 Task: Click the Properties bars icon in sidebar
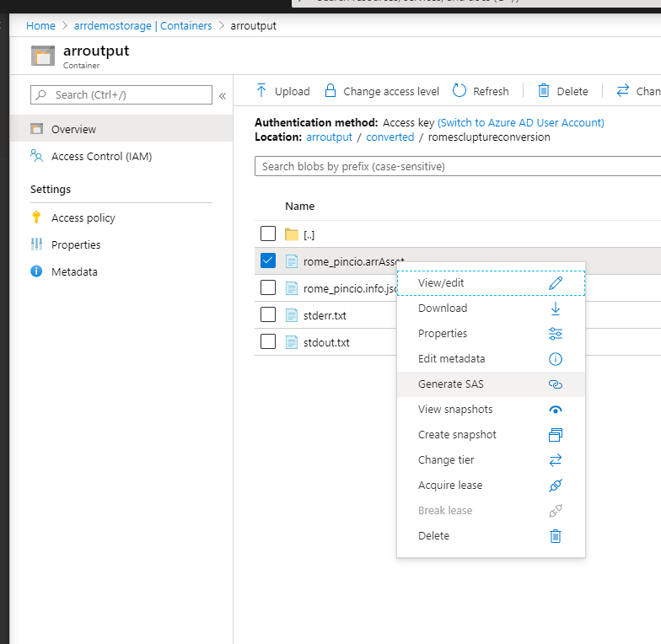(x=37, y=244)
